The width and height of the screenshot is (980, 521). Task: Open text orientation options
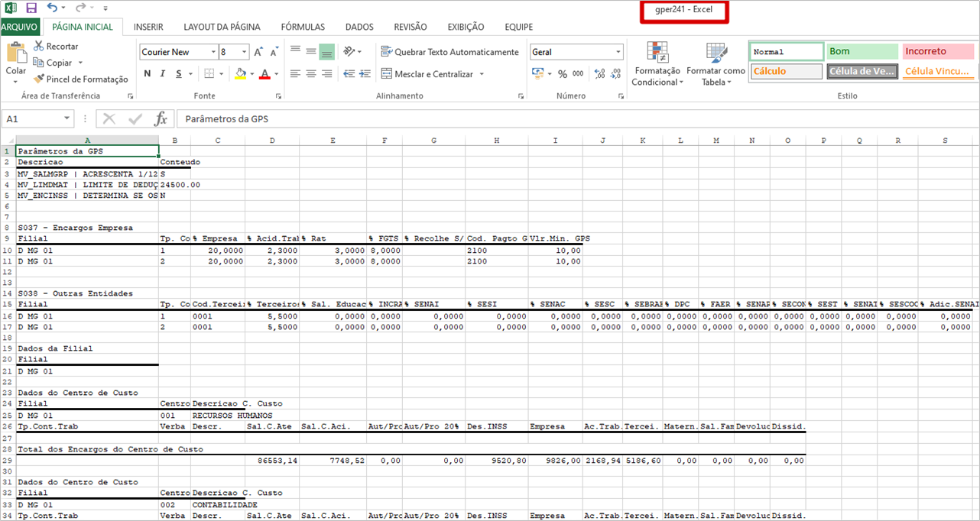click(352, 52)
